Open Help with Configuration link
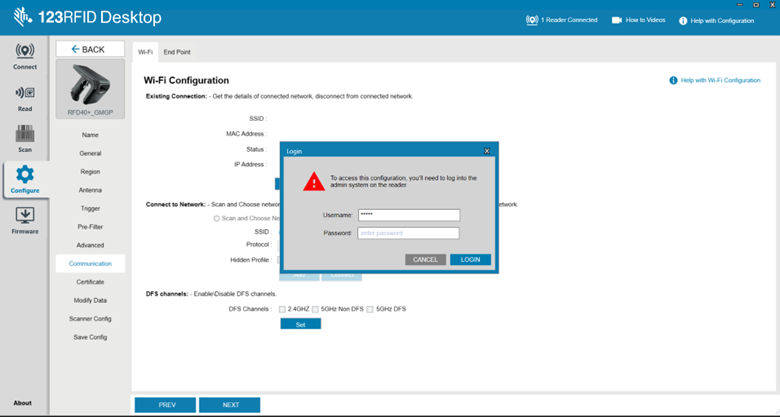Viewport: 780px width, 417px height. click(722, 21)
